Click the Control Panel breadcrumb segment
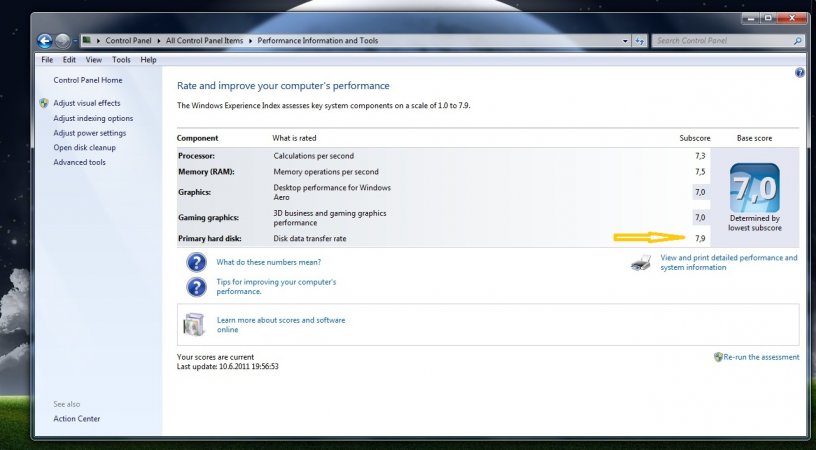The image size is (816, 450). [x=129, y=41]
